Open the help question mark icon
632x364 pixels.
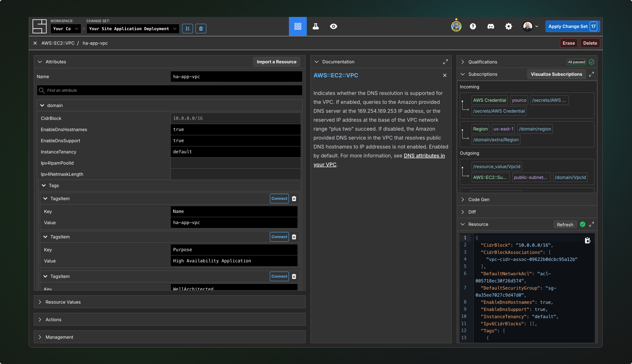473,26
